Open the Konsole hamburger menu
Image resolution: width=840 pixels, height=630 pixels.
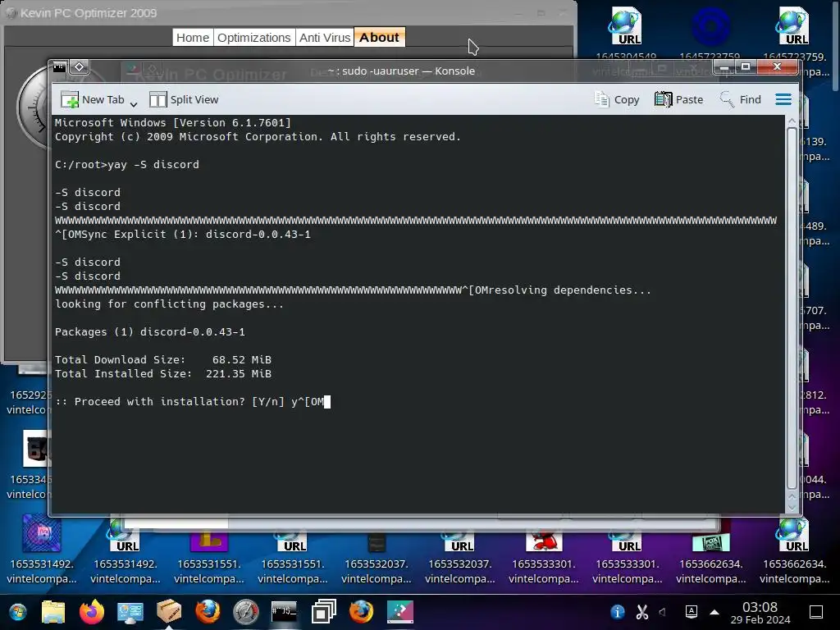click(783, 99)
